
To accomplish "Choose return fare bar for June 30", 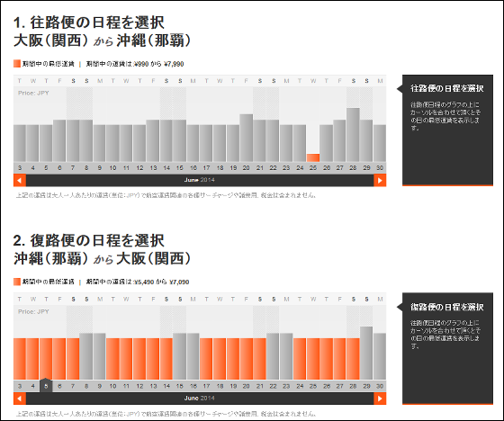I will [380, 356].
